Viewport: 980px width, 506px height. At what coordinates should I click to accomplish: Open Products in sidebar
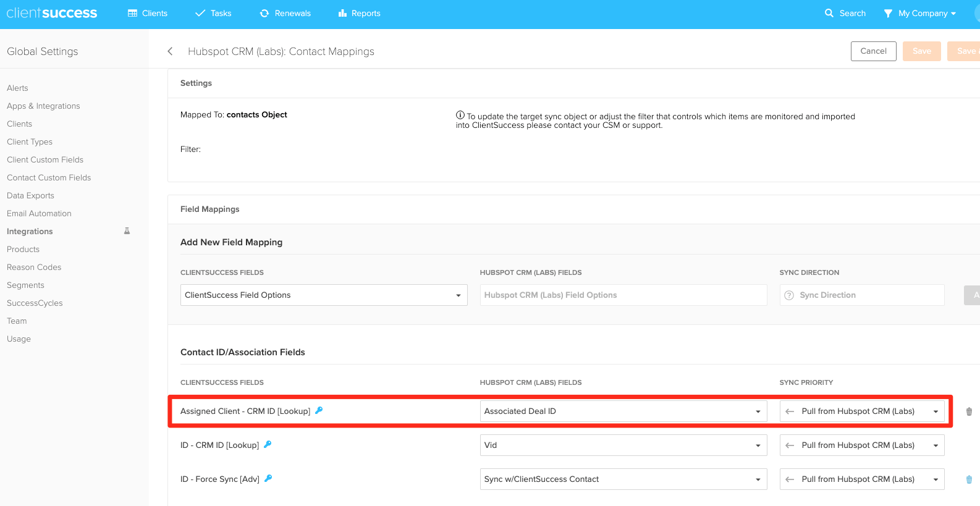pos(23,249)
